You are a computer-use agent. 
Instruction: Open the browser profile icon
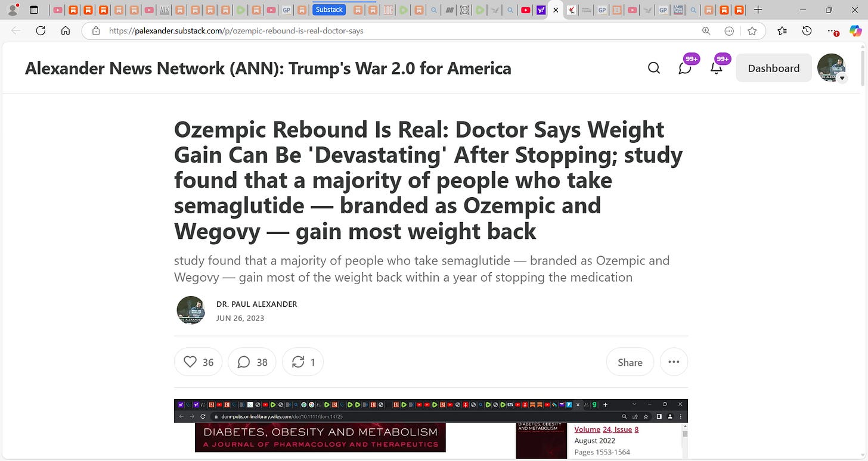click(x=12, y=10)
